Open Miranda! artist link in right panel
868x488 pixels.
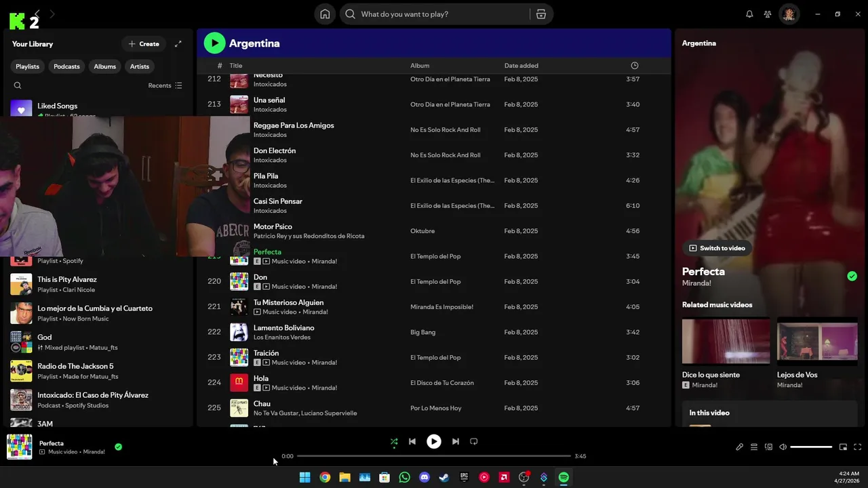point(696,283)
